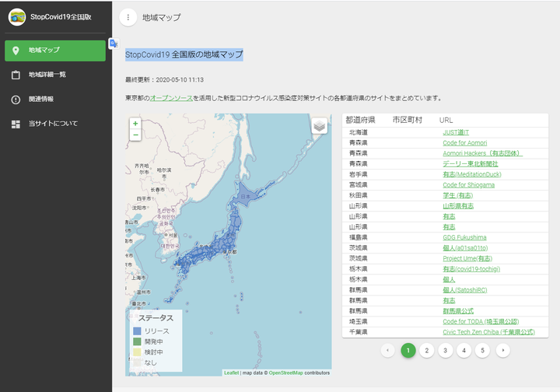Click the 当サイトについて dashboard icon
Image resolution: width=560 pixels, height=392 pixels.
16,124
